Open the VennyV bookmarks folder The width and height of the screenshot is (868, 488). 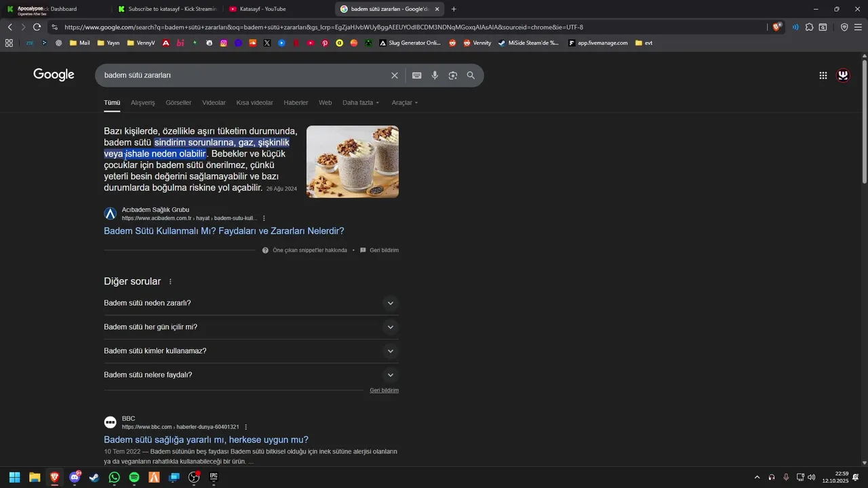tap(141, 43)
